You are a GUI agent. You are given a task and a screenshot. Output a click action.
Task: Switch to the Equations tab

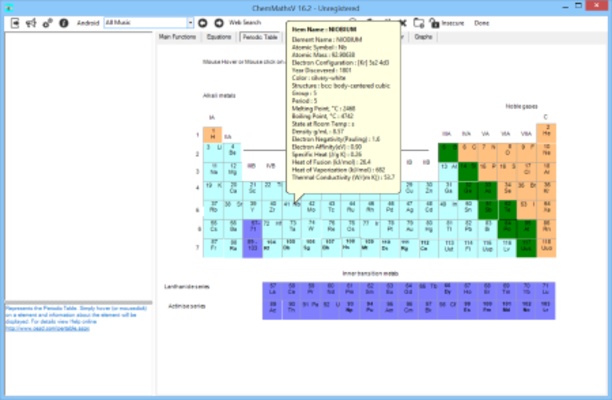(x=219, y=37)
